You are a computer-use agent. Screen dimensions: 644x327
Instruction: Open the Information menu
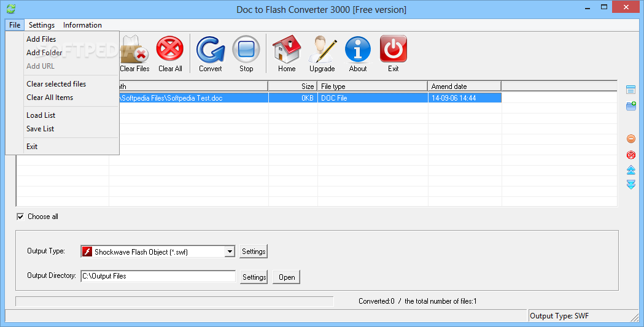pos(82,25)
